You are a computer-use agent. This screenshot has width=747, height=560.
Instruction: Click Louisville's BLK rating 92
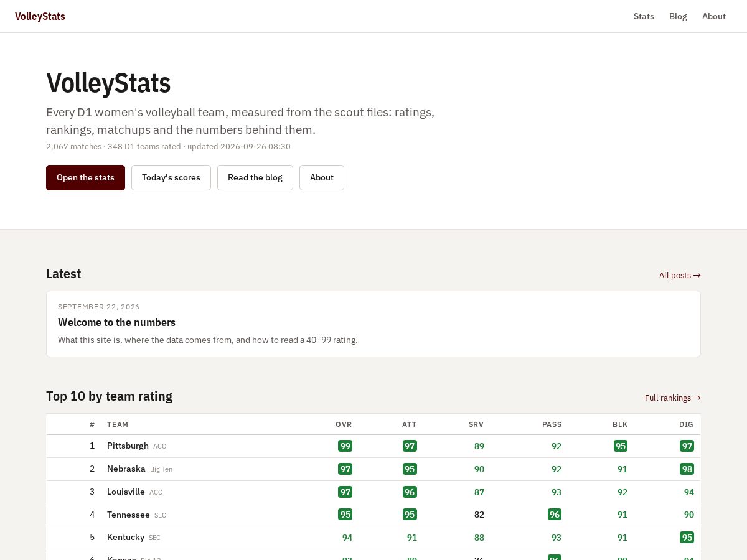[x=622, y=492]
